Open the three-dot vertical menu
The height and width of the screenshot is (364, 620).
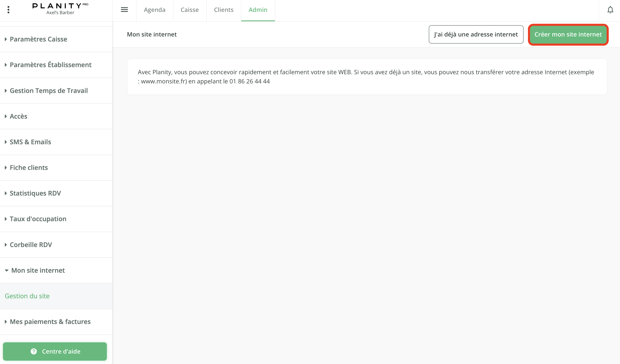coord(8,10)
